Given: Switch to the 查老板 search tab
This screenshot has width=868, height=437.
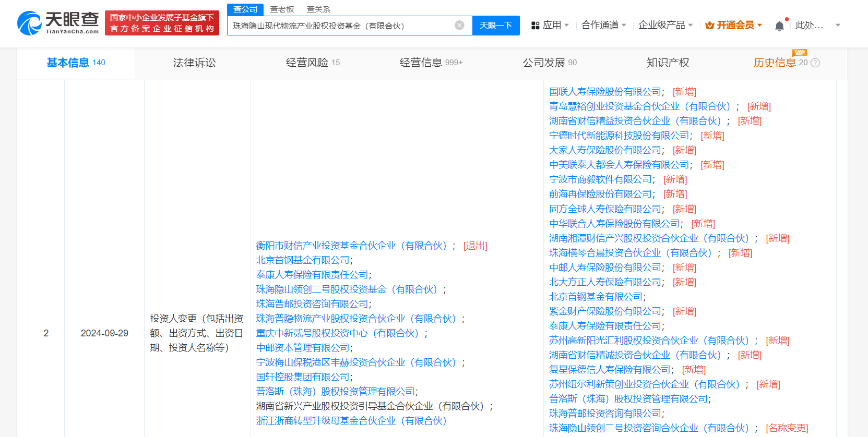Looking at the screenshot, I should tap(282, 9).
